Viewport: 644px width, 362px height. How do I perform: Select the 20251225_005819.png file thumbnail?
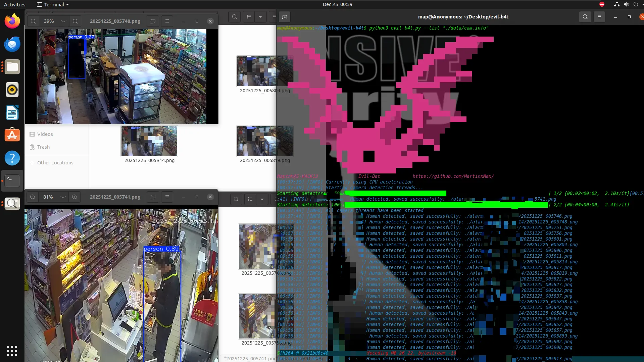(x=265, y=141)
